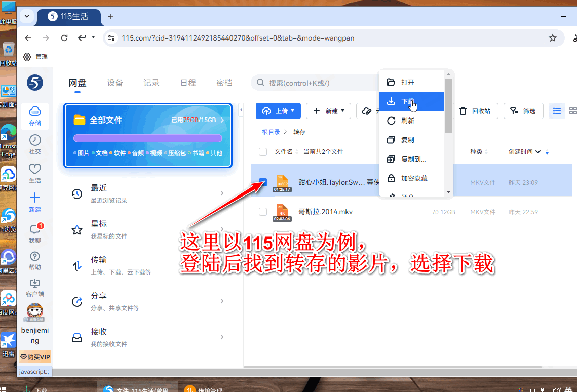
Task: Check the 哥斯拉.2014.mkv file checkbox
Action: (263, 212)
